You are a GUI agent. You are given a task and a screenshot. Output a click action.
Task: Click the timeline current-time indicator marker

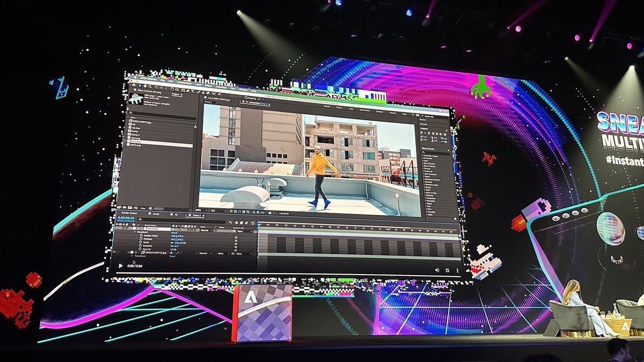[x=258, y=224]
